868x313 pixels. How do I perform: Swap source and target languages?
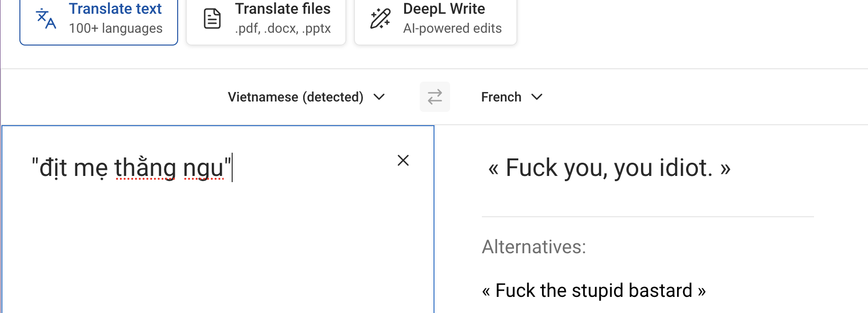point(434,97)
